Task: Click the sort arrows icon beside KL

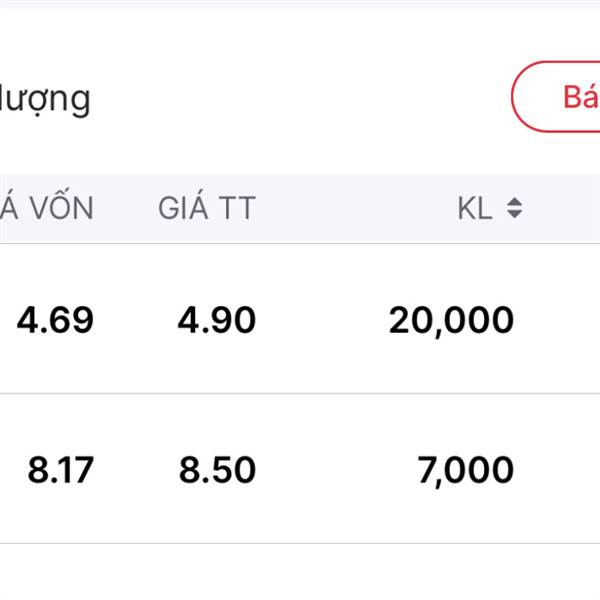Action: coord(514,208)
